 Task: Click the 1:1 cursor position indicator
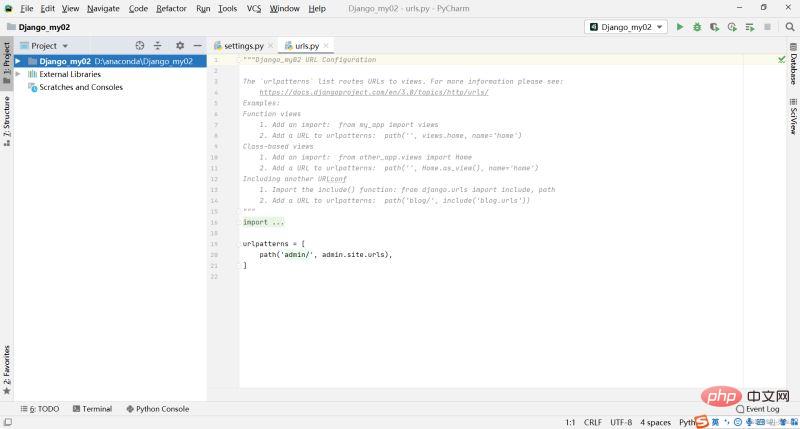[x=570, y=422]
